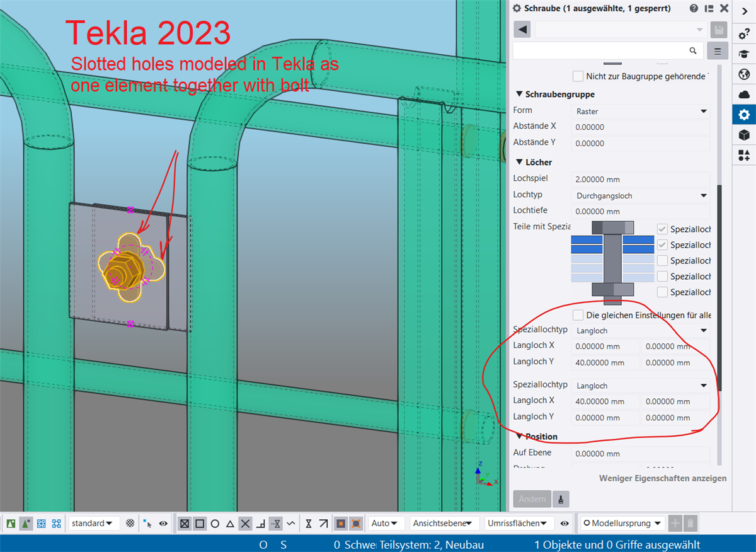Close the Schraube properties panel
Image resolution: width=756 pixels, height=552 pixels.
724,8
